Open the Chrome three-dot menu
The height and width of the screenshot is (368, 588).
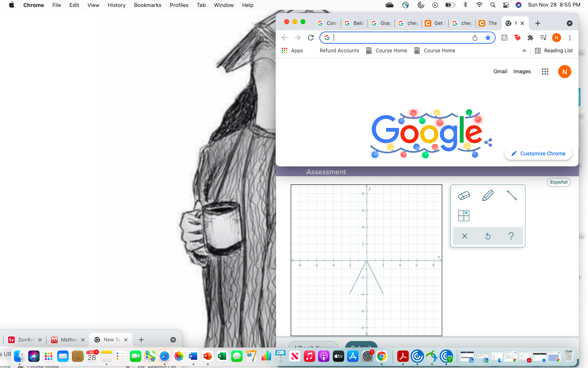570,37
